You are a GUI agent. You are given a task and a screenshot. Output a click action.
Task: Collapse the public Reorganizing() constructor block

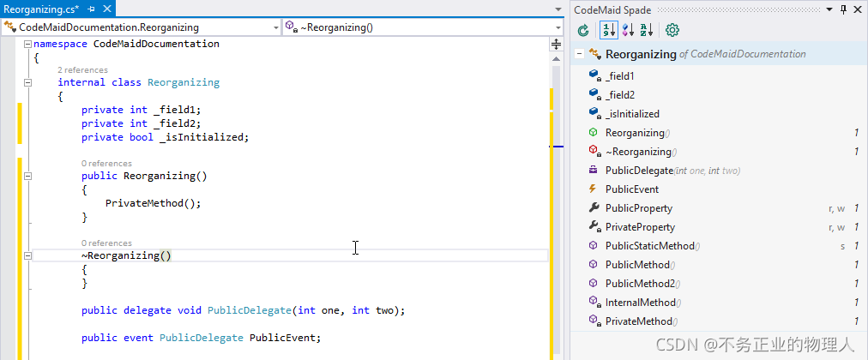[28, 176]
